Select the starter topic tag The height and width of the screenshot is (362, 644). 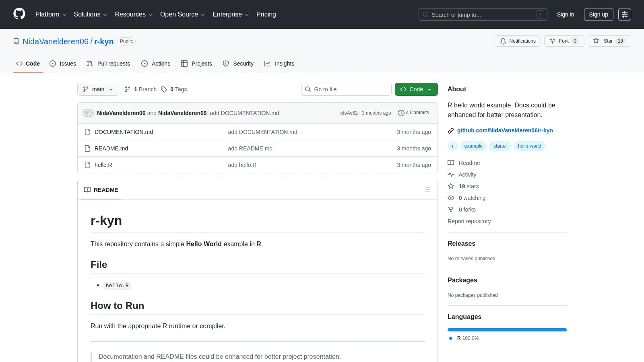tap(500, 146)
